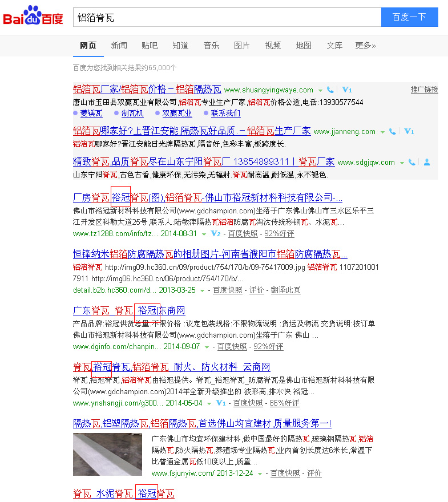448x502 pixels.
Task: Switch to the 地图 tab
Action: [304, 46]
